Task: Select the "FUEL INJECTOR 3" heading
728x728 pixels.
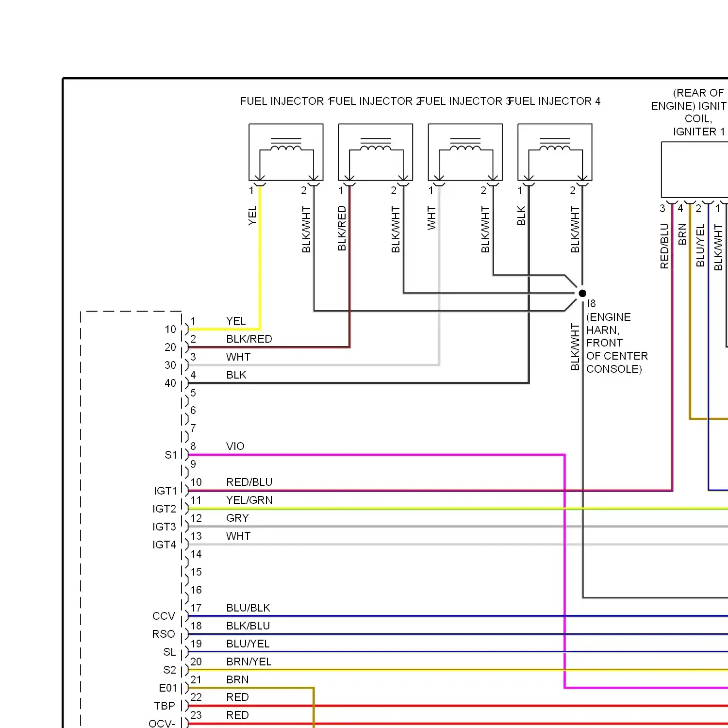Action: coord(465,101)
